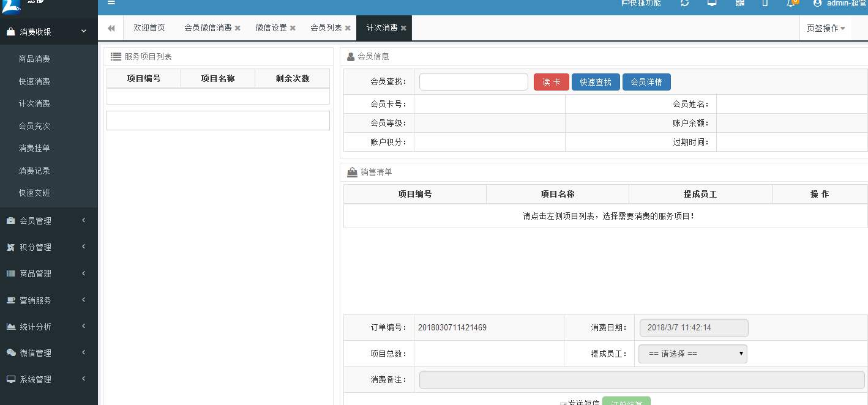Close the 会员微信消费 tab
Screen dimensions: 868x405
(238, 28)
